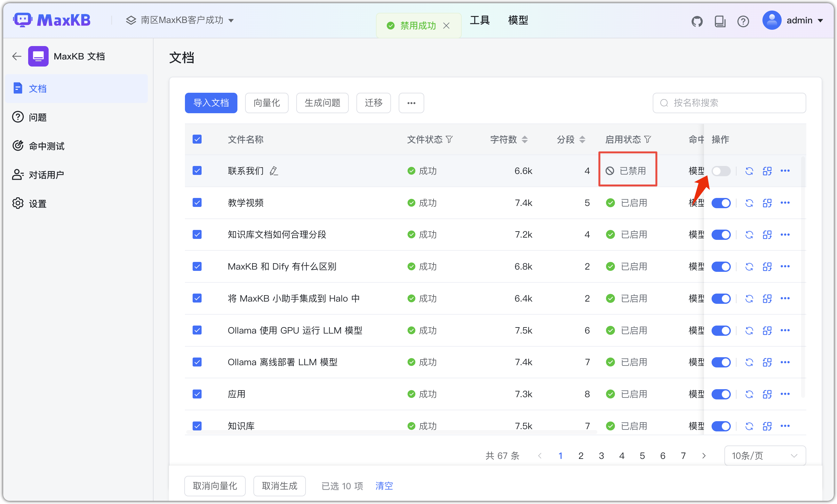Open the toolbar more actions button
This screenshot has height=504, width=837.
point(411,103)
